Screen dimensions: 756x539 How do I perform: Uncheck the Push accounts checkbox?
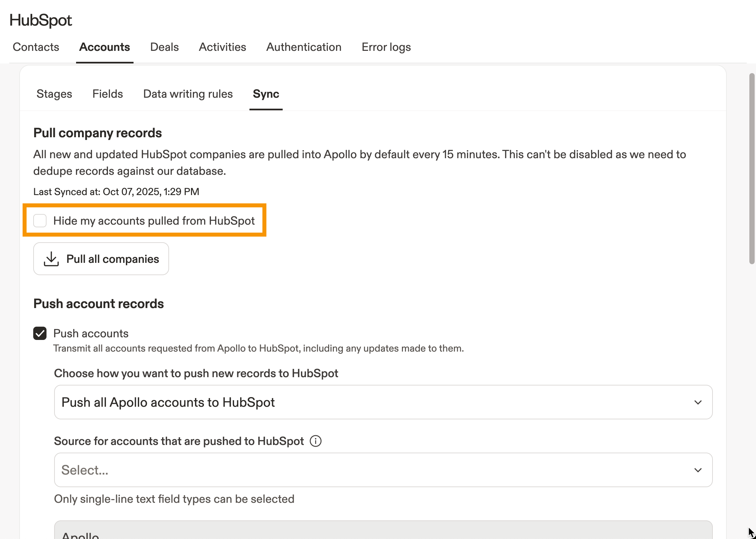[40, 333]
